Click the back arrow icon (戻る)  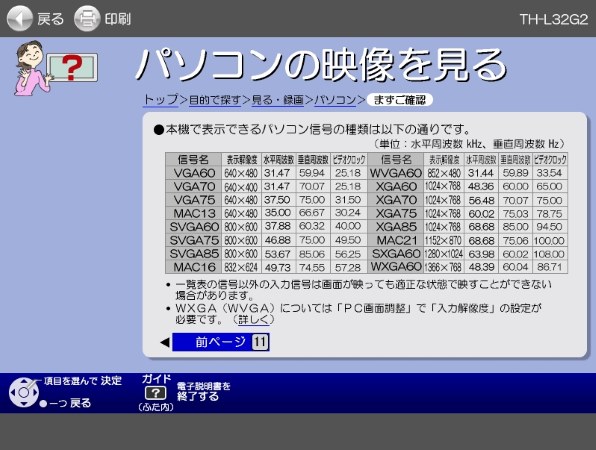tap(19, 18)
